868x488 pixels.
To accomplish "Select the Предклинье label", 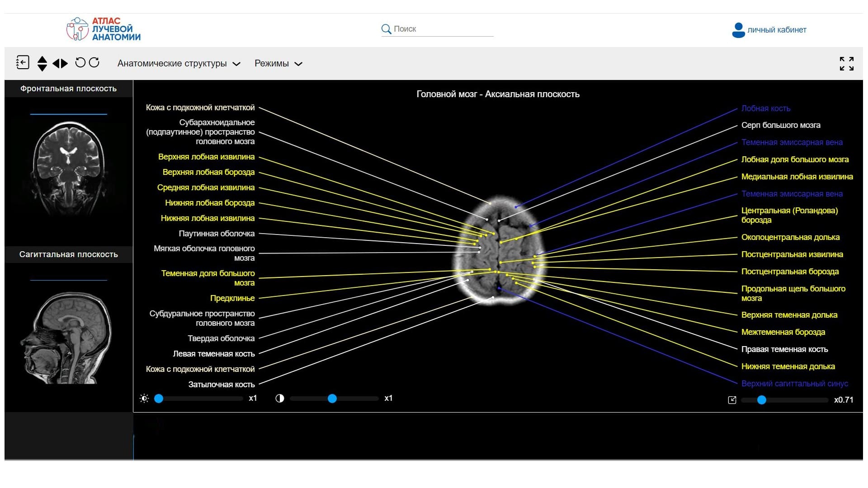I will [x=232, y=298].
